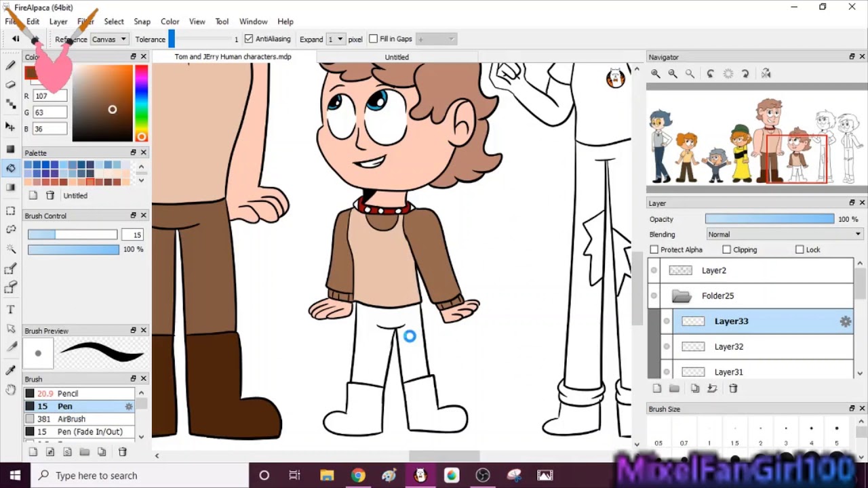Adjust the layer Opacity slider
868x488 pixels.
click(770, 219)
